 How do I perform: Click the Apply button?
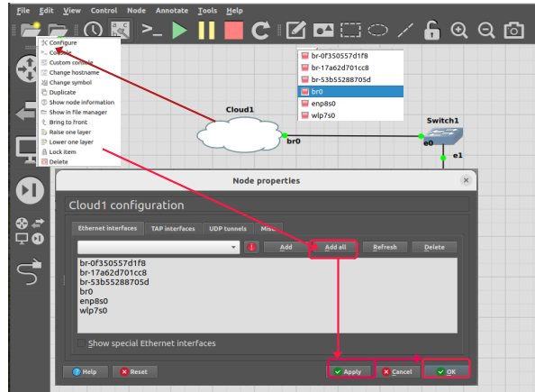(351, 371)
